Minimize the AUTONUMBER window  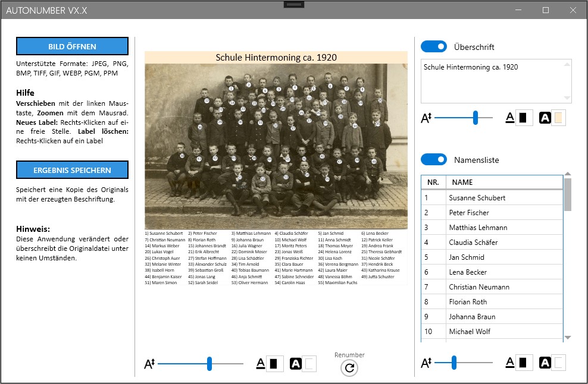point(518,10)
